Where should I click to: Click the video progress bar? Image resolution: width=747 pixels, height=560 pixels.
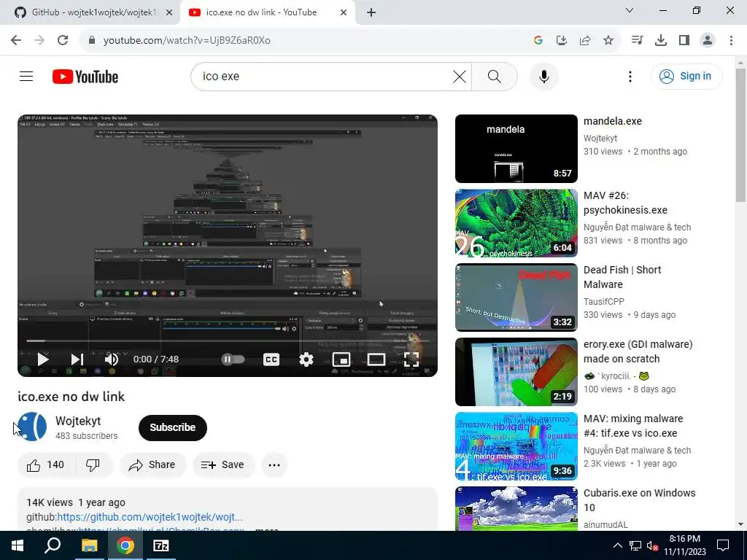coord(228,341)
